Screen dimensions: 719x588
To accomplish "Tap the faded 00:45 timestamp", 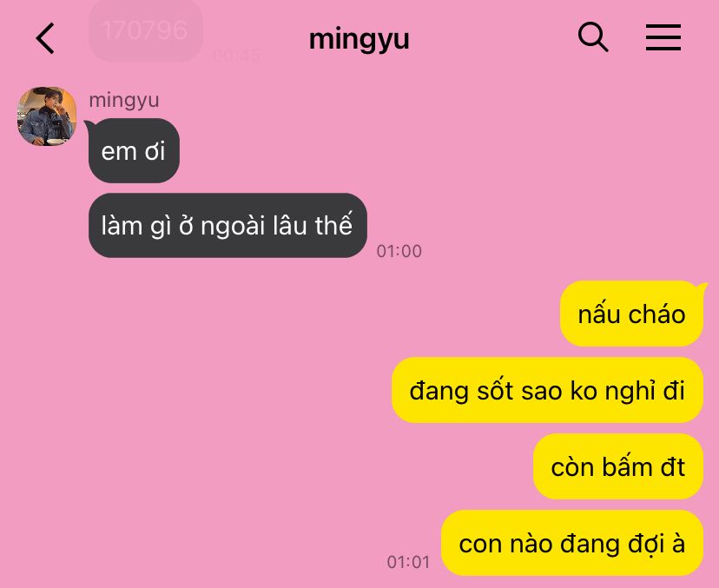I will [x=236, y=56].
